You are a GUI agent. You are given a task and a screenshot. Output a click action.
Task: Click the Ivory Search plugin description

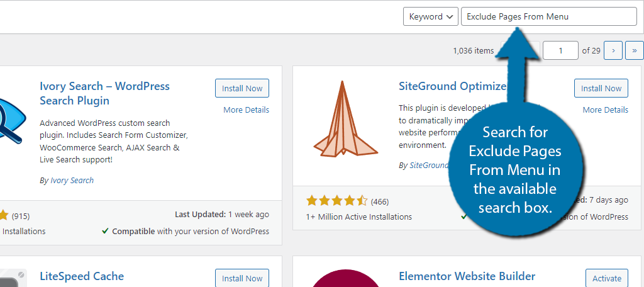click(x=114, y=141)
